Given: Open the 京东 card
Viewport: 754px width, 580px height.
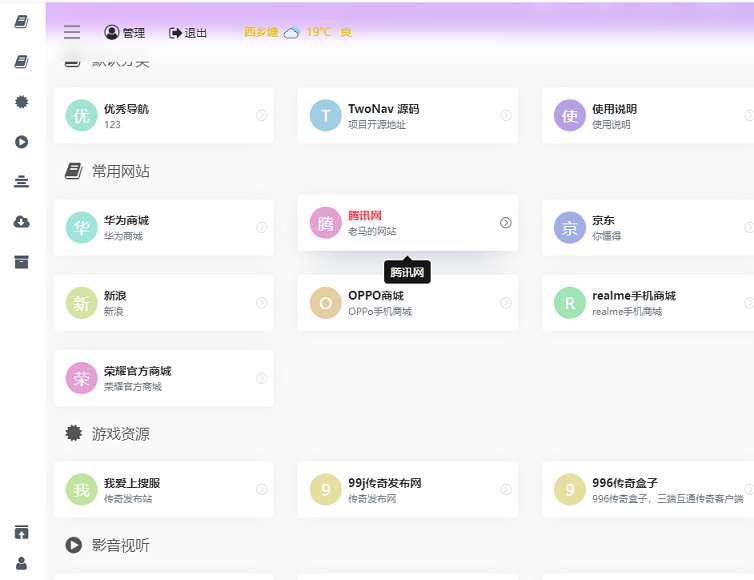Looking at the screenshot, I should [648, 227].
